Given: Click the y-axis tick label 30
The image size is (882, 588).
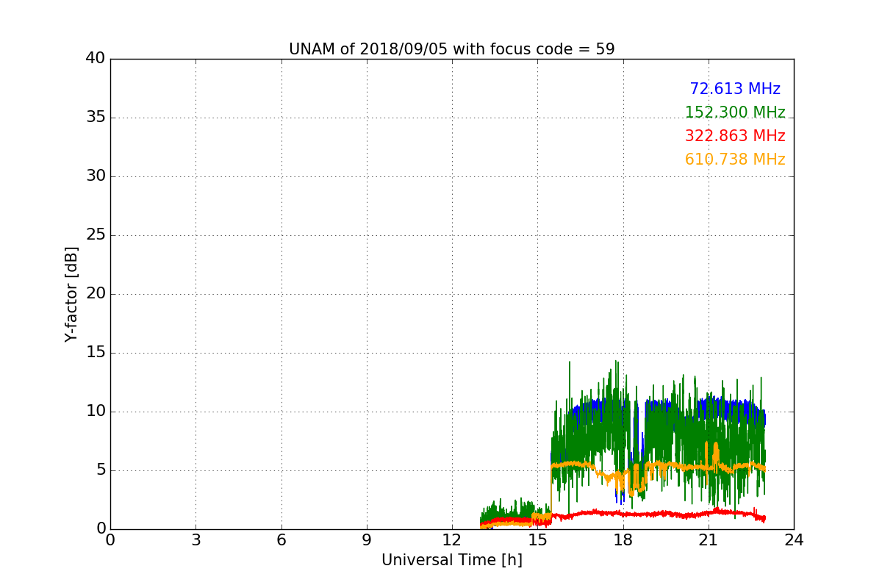Looking at the screenshot, I should pyautogui.click(x=95, y=176).
